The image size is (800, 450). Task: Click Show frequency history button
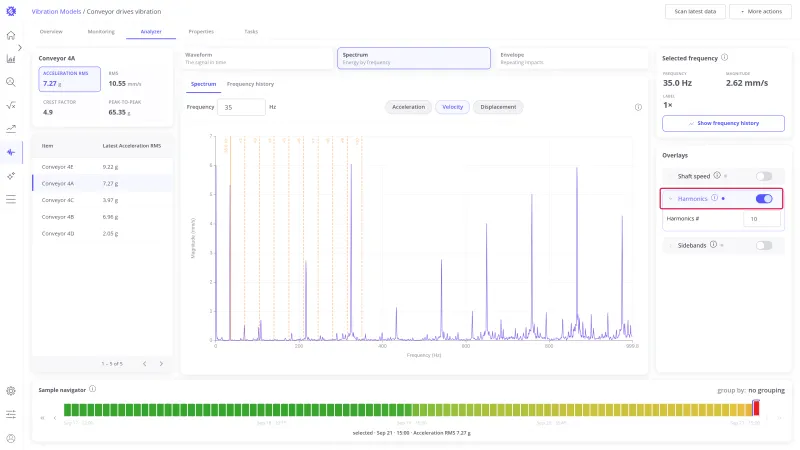pyautogui.click(x=723, y=123)
